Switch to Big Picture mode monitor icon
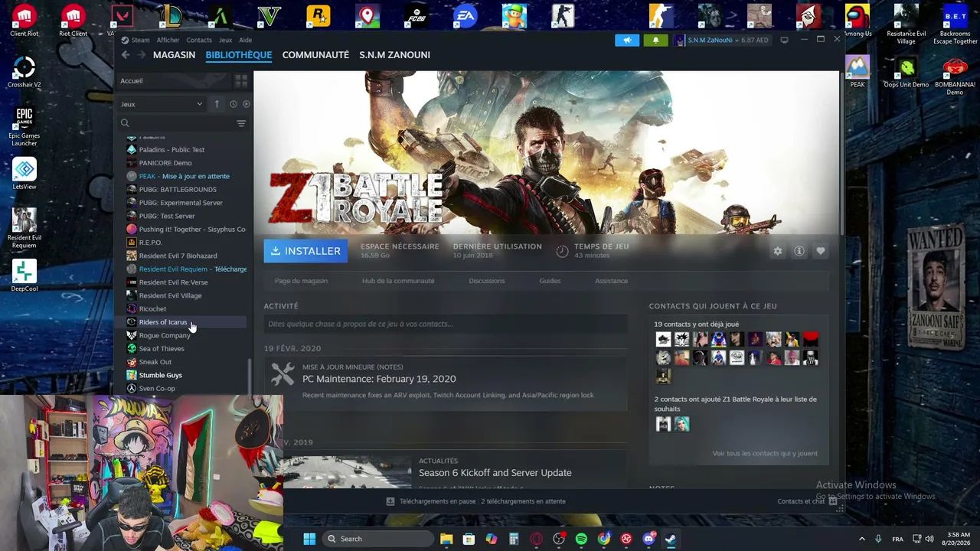Viewport: 980px width, 551px height. pos(784,40)
